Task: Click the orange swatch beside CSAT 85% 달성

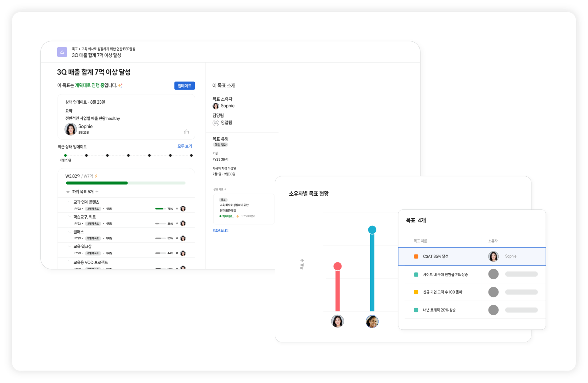Action: tap(416, 256)
